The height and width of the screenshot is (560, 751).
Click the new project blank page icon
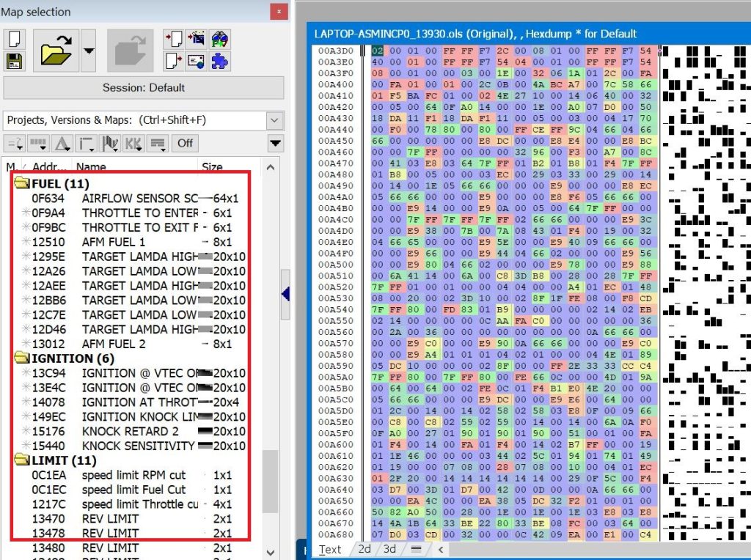point(15,39)
